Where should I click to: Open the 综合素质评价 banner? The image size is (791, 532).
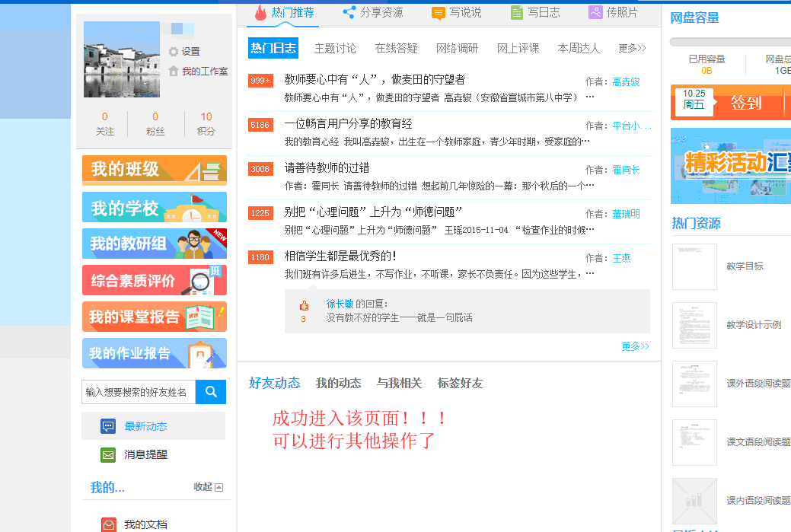[x=155, y=280]
